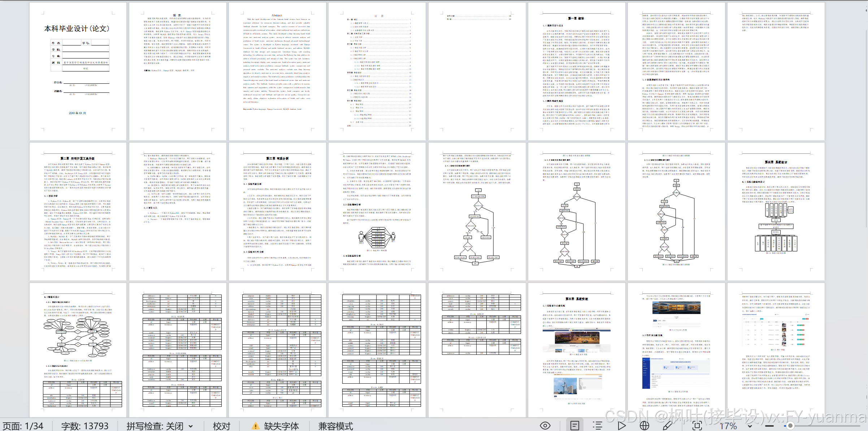Toggle spell check 拼写检查: 关闭
The height and width of the screenshot is (431, 868).
155,426
